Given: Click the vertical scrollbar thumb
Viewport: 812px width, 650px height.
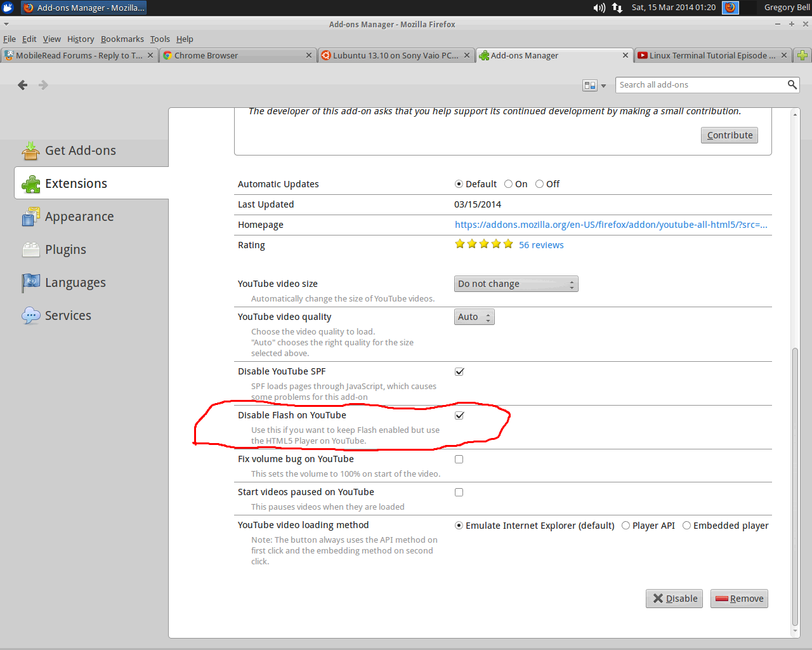Looking at the screenshot, I should pos(795,487).
